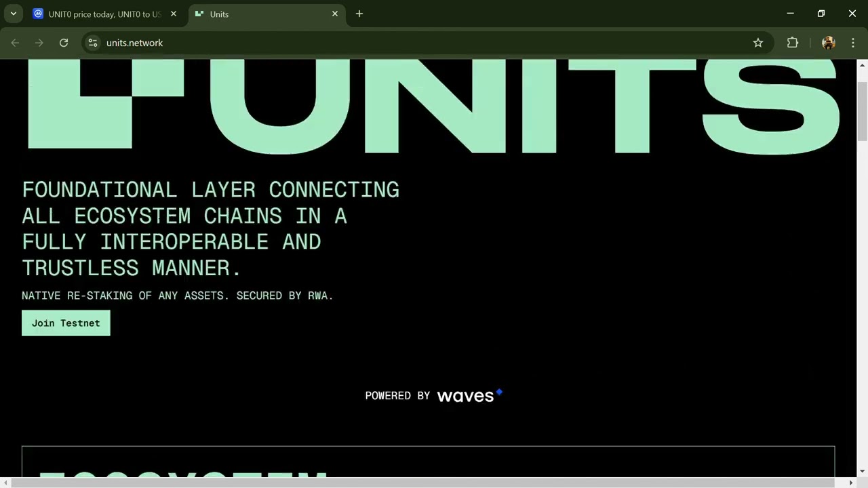The image size is (868, 488).
Task: Go forward to the next page
Action: (39, 43)
